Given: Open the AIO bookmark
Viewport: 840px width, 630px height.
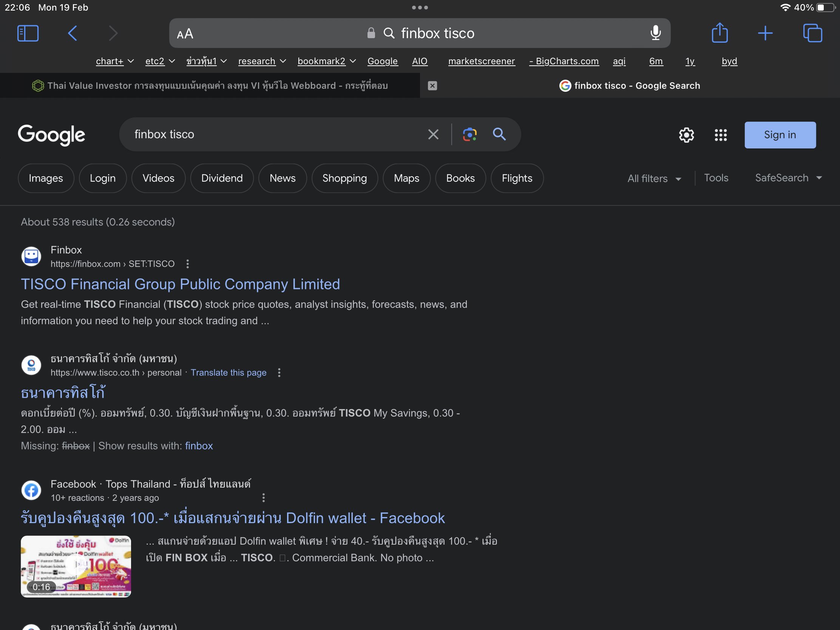Looking at the screenshot, I should pos(420,61).
